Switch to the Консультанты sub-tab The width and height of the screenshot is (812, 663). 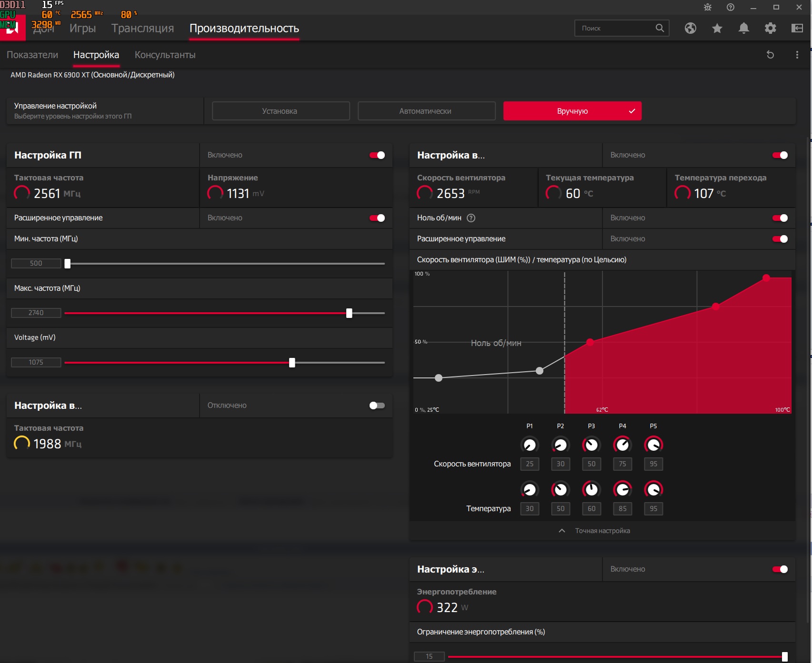pyautogui.click(x=165, y=55)
